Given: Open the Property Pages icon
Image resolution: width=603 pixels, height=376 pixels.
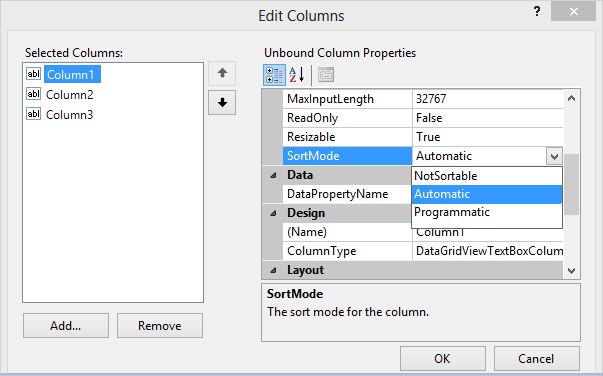Looking at the screenshot, I should click(x=326, y=75).
